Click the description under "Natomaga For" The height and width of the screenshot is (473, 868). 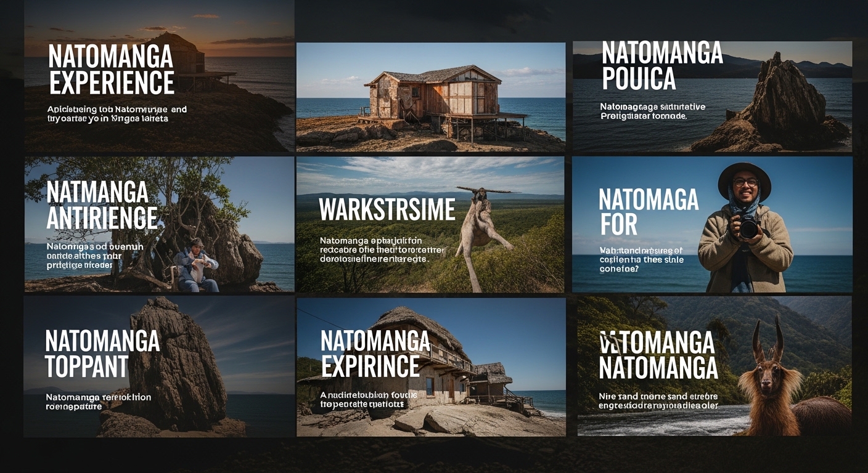[641, 259]
